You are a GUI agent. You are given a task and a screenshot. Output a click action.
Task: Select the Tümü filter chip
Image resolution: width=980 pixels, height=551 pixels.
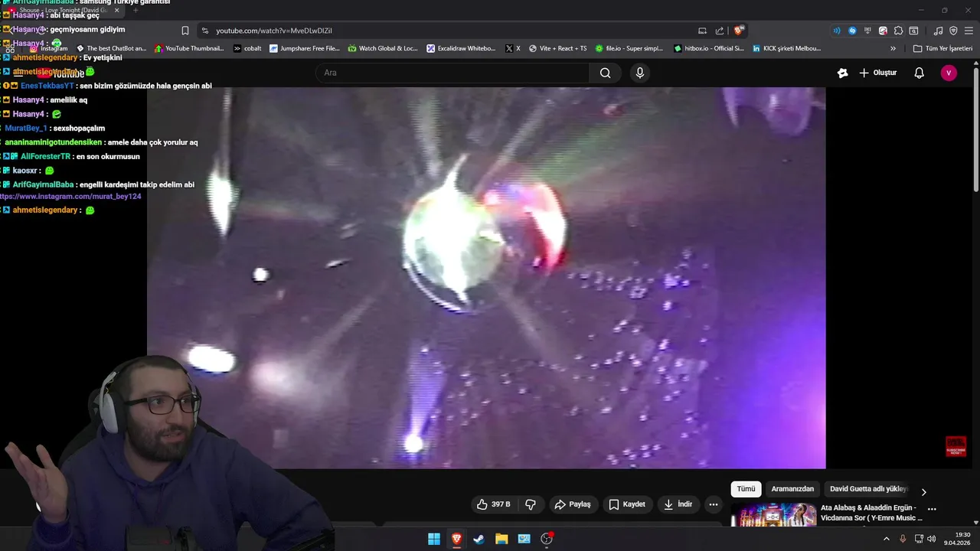[x=746, y=489]
